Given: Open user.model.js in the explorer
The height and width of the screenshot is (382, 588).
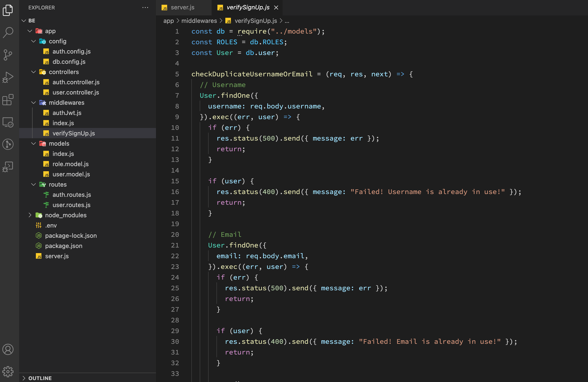Looking at the screenshot, I should coord(71,174).
